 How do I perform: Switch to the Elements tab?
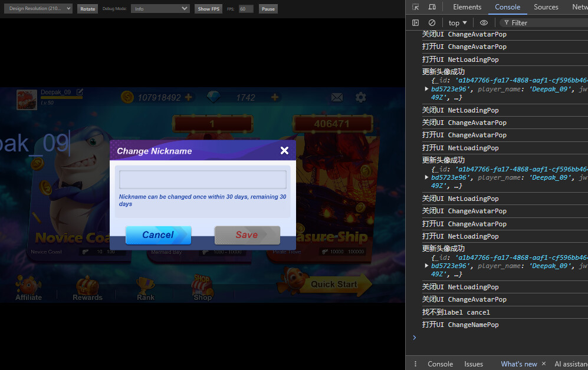tap(467, 6)
